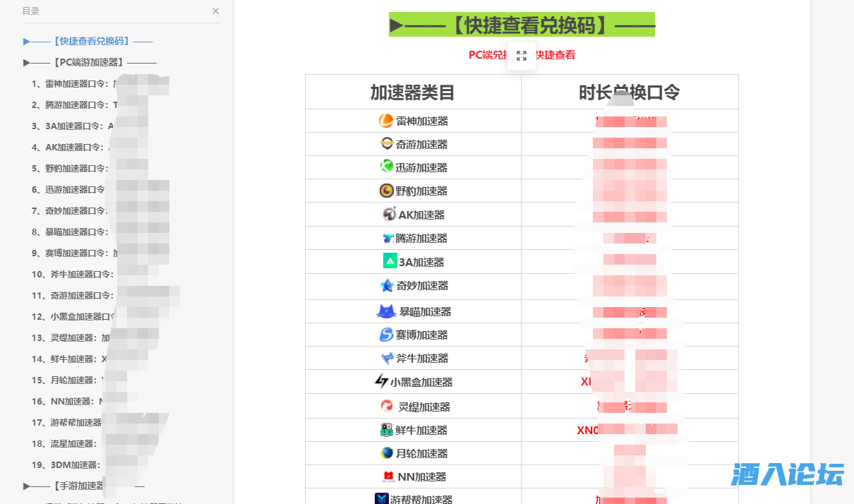
Task: Click the NN加速器 red logo icon
Action: (x=388, y=476)
